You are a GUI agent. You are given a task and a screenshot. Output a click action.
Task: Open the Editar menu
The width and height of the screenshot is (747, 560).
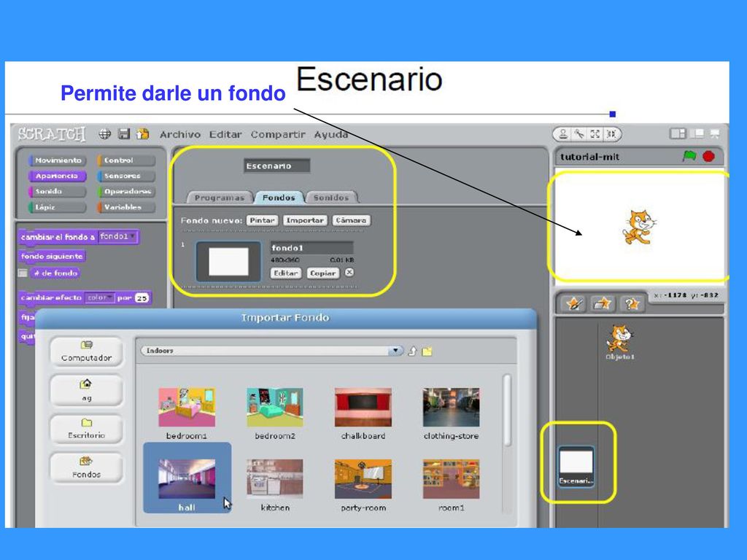(x=225, y=134)
